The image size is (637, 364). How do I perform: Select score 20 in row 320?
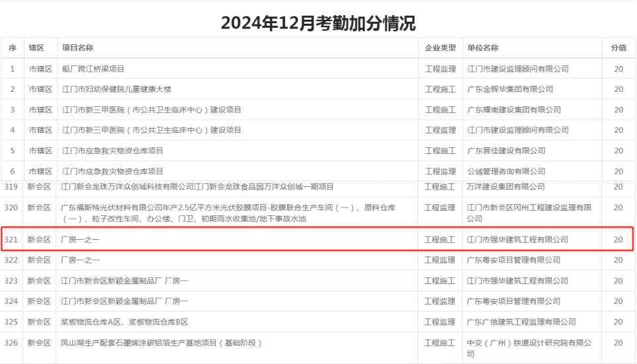(618, 207)
